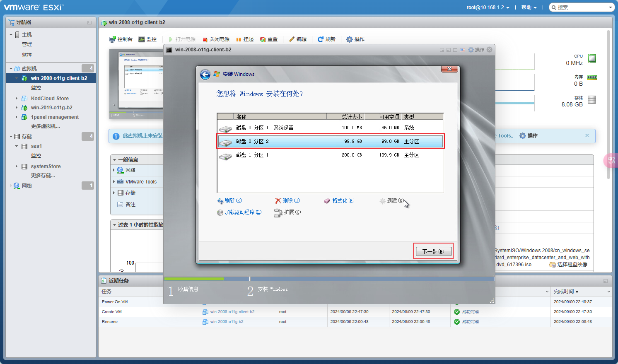This screenshot has width=618, height=364.
Task: Click win-2008-o11g-client-b2 link in Create VM row
Action: coord(232,312)
